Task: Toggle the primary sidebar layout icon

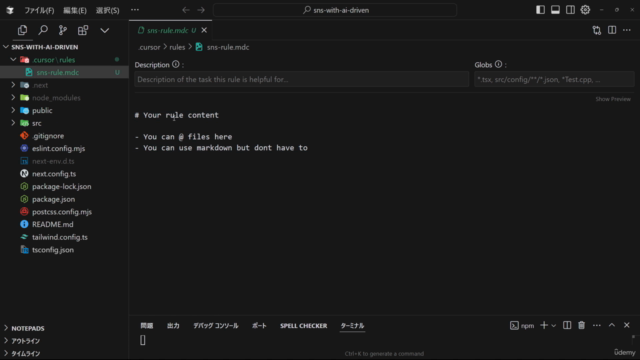Action: (x=540, y=10)
